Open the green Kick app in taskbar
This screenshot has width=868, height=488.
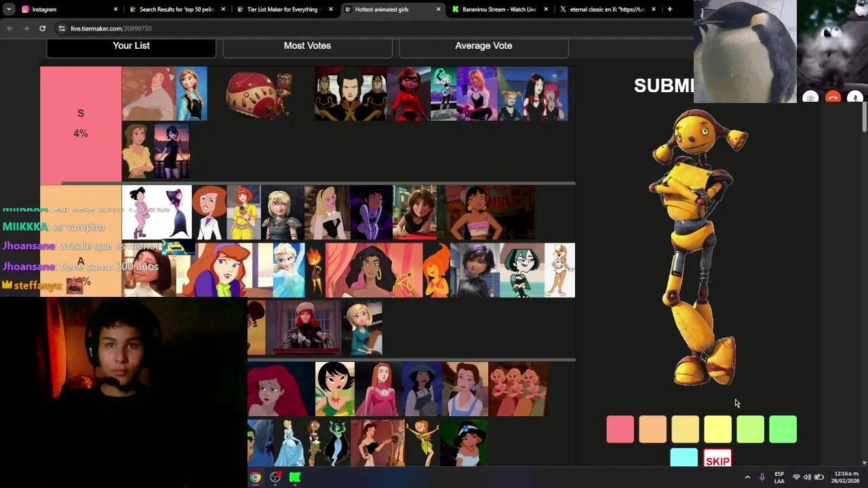pyautogui.click(x=295, y=477)
